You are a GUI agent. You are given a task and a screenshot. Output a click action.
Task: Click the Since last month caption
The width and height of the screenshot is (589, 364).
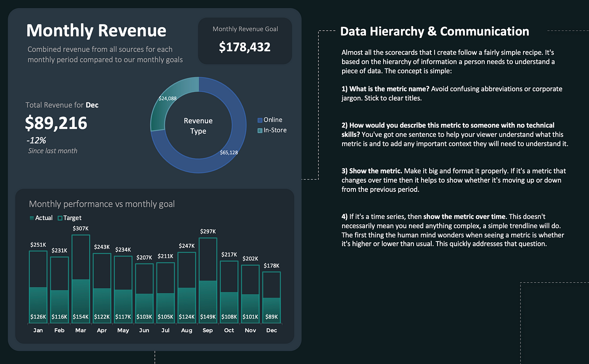click(x=53, y=151)
